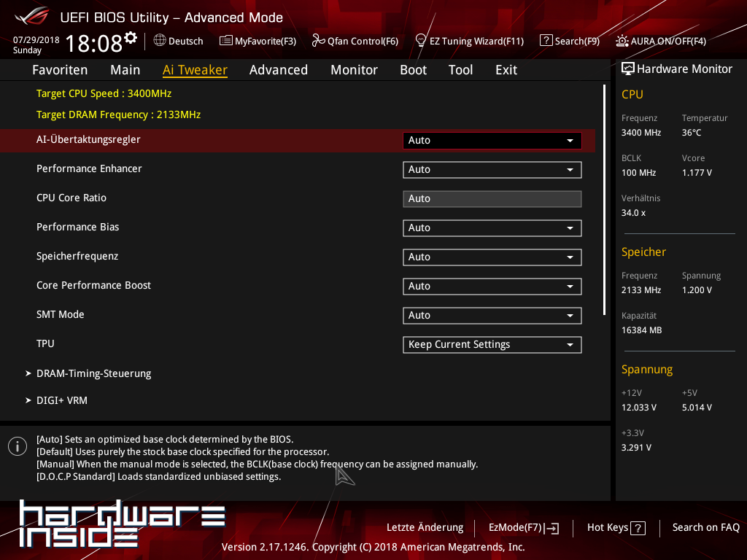
Task: Click the +12V 12.033 V reading
Action: (639, 408)
